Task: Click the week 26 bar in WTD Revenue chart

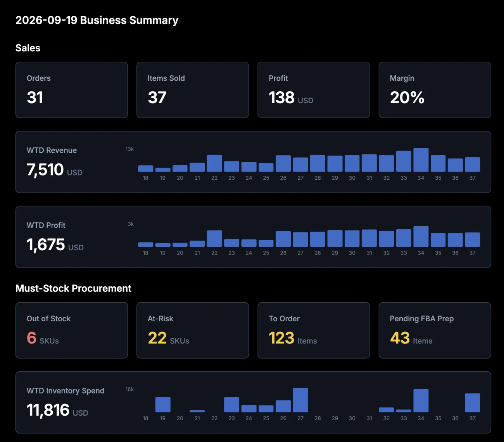Action: click(283, 163)
